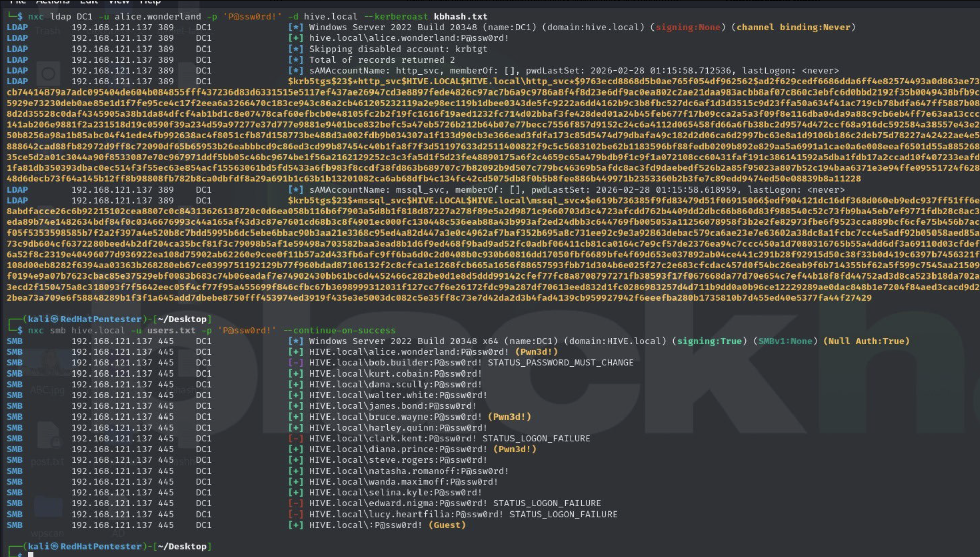
Task: Open the Actions menu
Action: (x=53, y=2)
